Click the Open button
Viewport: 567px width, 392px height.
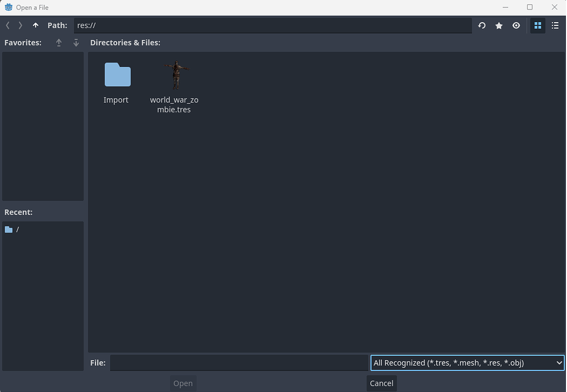click(x=183, y=383)
